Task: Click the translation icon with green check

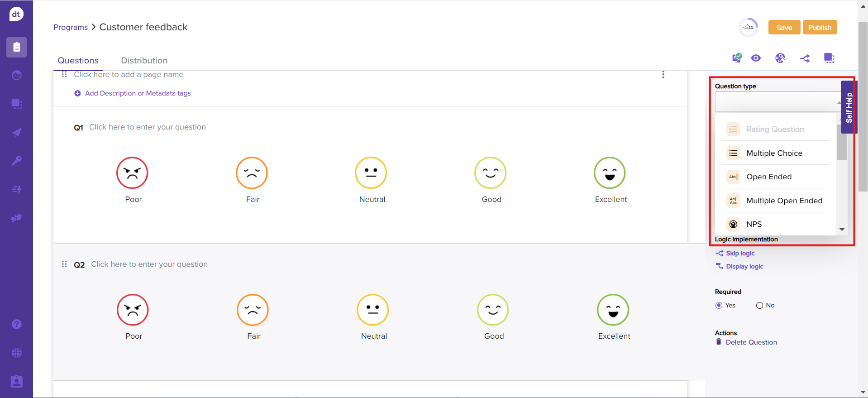Action: click(x=737, y=58)
